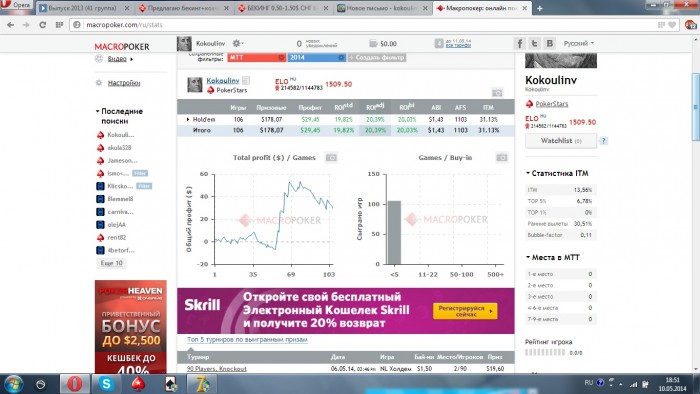Screen dimensions: 700x394
Task: Open a new browser tab
Action: pyautogui.click(x=540, y=8)
